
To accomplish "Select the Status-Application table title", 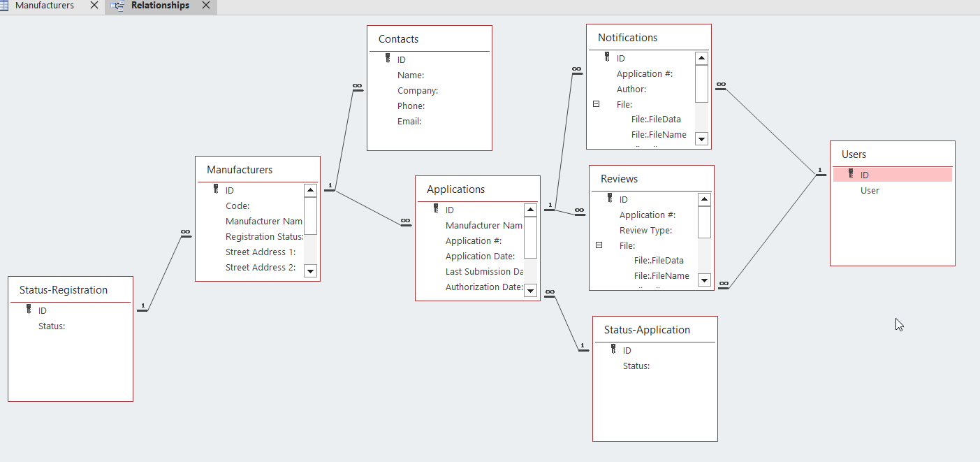I will tap(647, 330).
